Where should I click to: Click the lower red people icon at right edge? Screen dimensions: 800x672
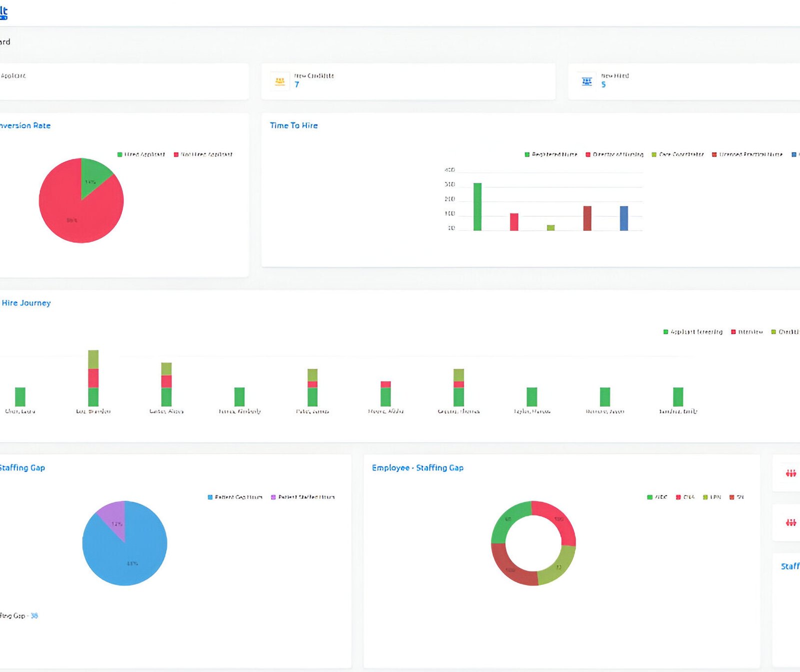click(790, 523)
